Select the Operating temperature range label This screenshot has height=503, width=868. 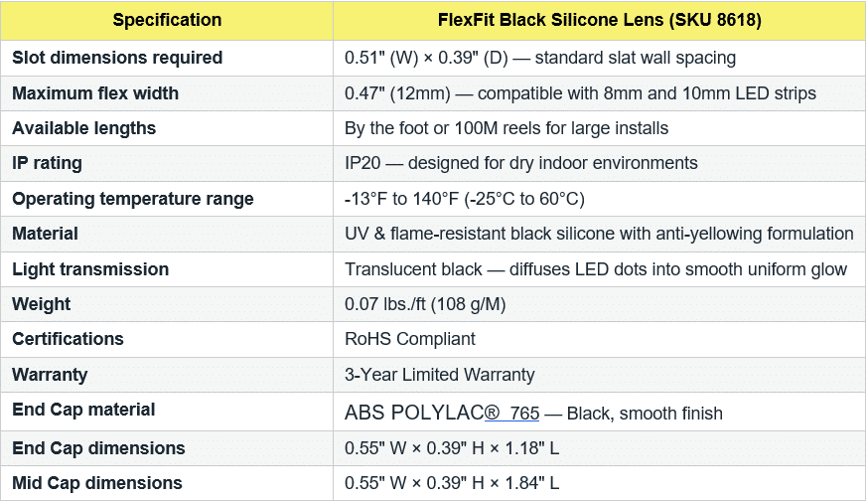tap(133, 199)
